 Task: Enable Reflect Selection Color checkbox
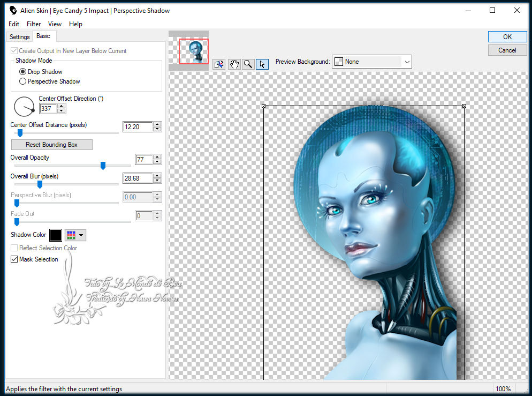point(14,248)
